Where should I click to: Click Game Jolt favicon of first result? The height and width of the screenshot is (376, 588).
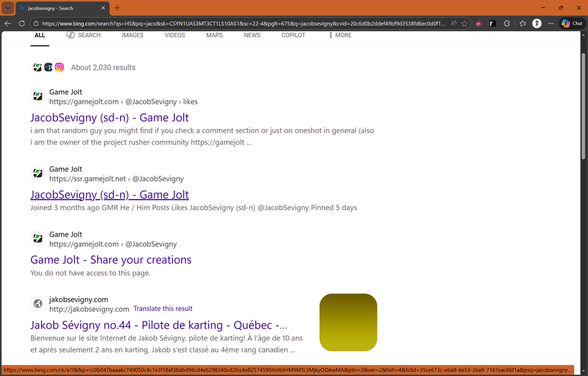coord(37,96)
